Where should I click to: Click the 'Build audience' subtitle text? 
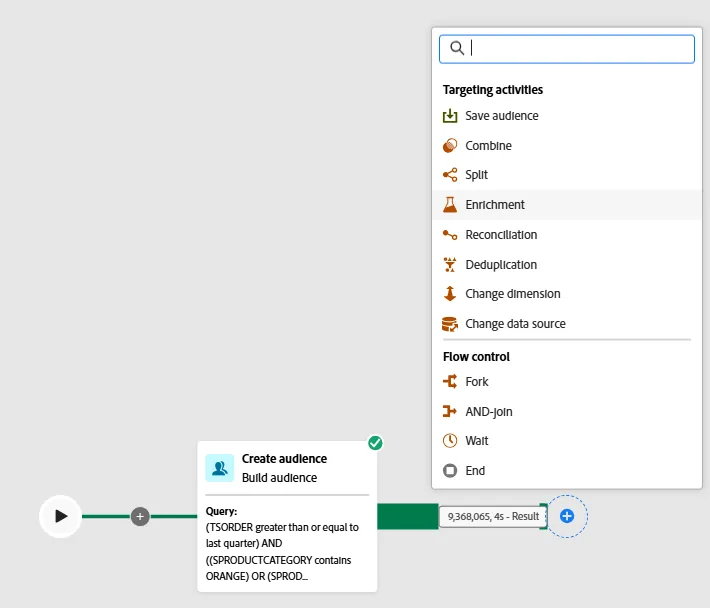coord(279,478)
